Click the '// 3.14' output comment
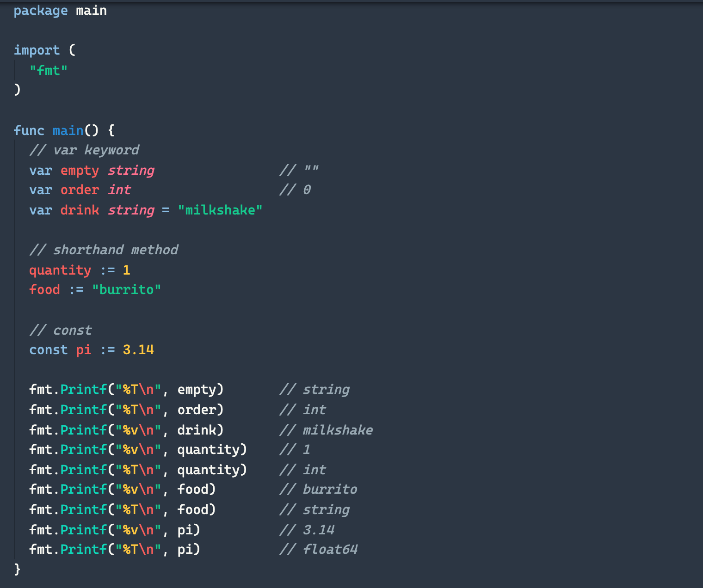703x588 pixels. 307,530
